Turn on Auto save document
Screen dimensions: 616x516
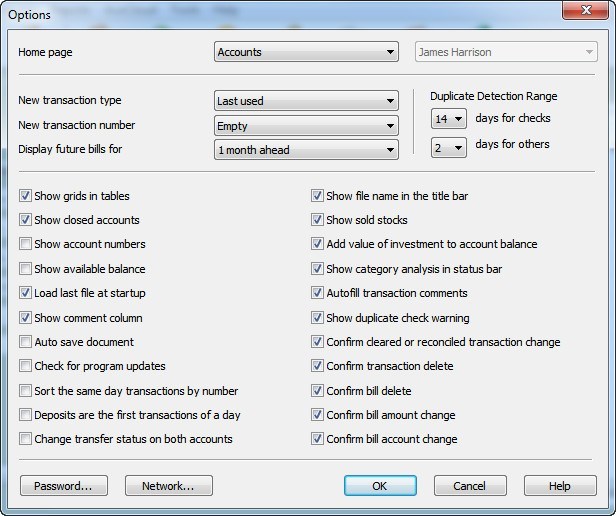click(x=26, y=342)
